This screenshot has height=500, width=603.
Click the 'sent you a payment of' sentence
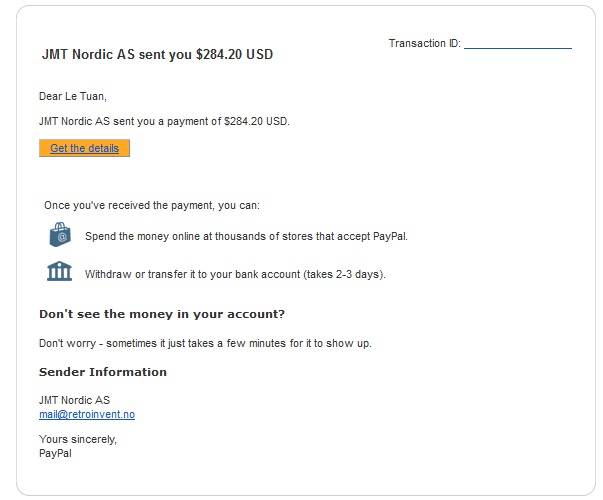click(x=163, y=121)
